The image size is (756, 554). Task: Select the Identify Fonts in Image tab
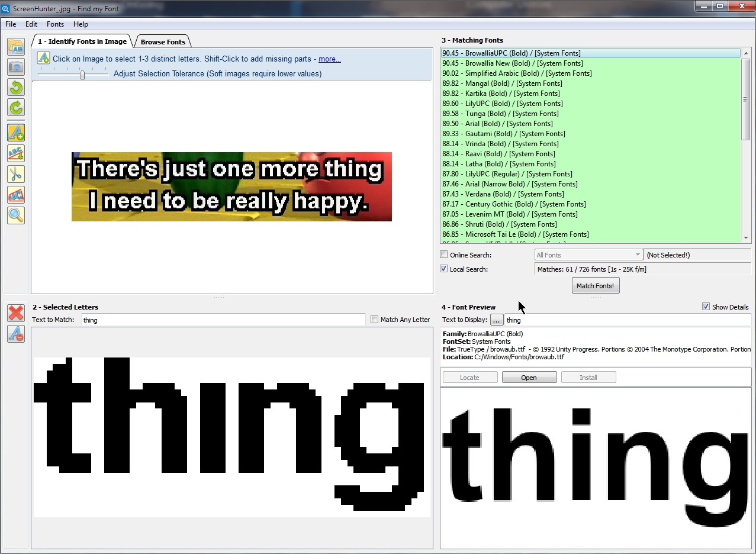tap(82, 41)
